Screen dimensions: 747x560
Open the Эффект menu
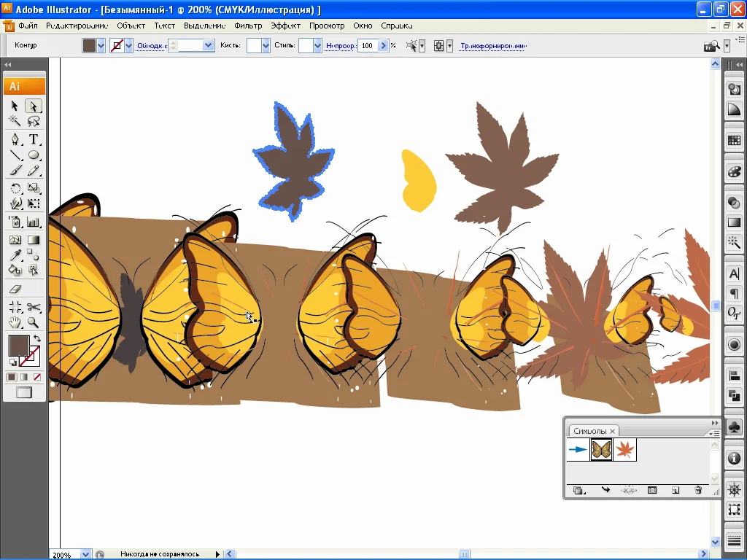click(286, 26)
